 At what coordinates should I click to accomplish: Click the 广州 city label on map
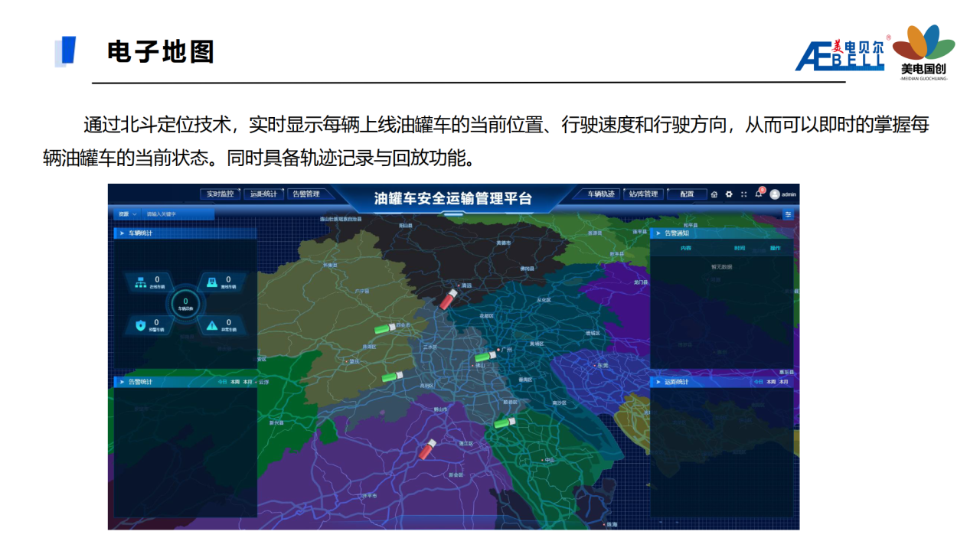(505, 350)
